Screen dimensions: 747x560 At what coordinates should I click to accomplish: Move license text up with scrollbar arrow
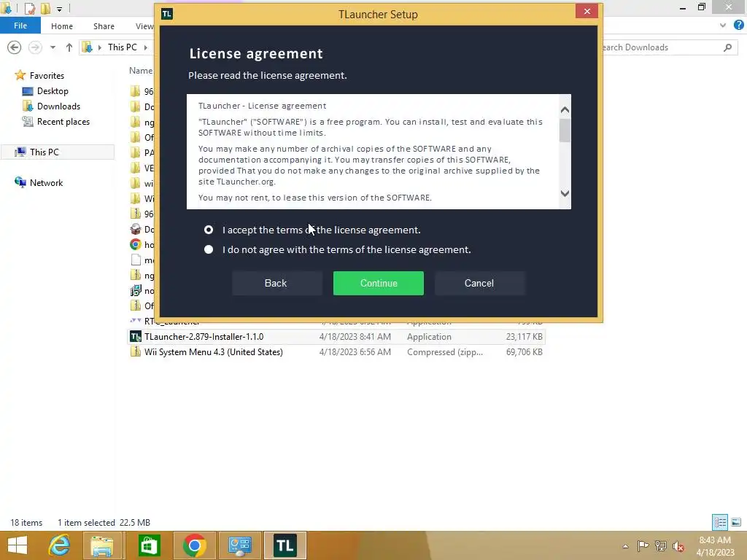pos(565,110)
